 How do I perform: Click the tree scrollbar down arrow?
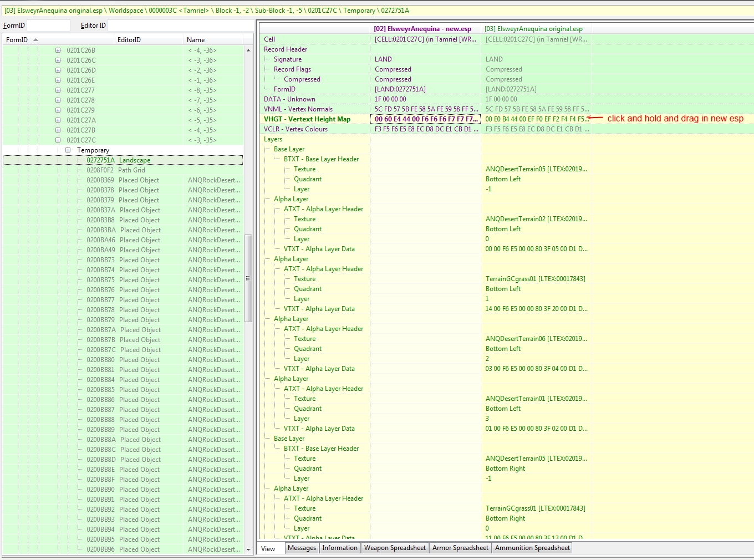pos(248,549)
